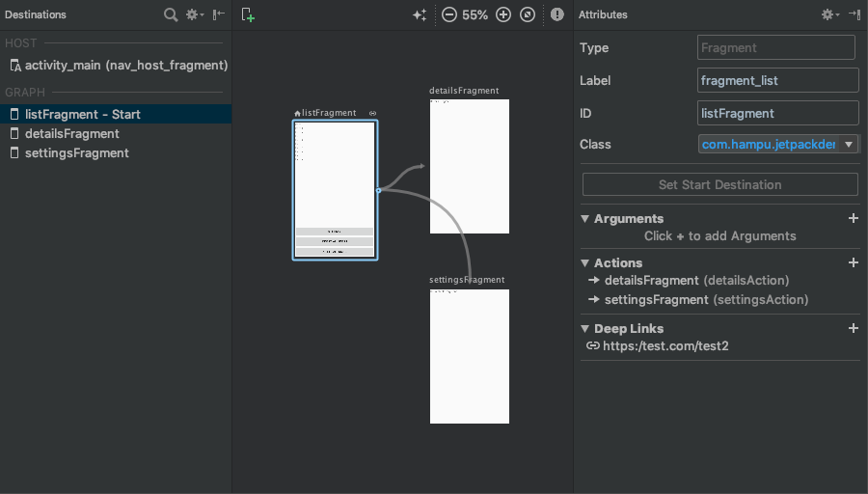The width and height of the screenshot is (868, 494).
Task: Show warnings and errors icon
Action: tap(557, 14)
